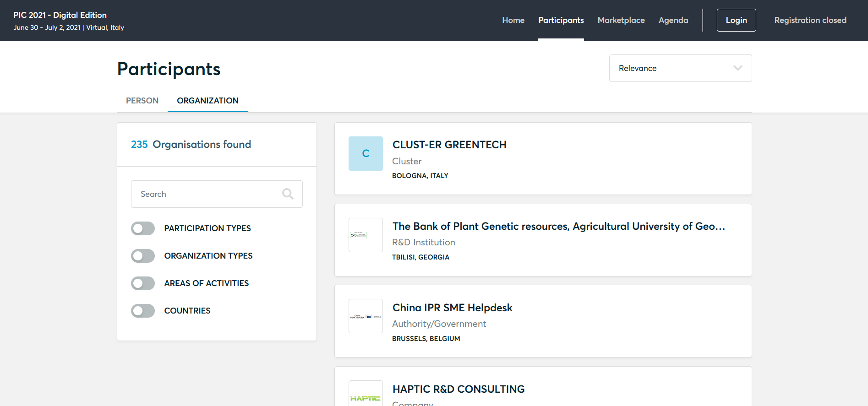Click the Cluster type text
The width and height of the screenshot is (868, 406).
click(407, 161)
